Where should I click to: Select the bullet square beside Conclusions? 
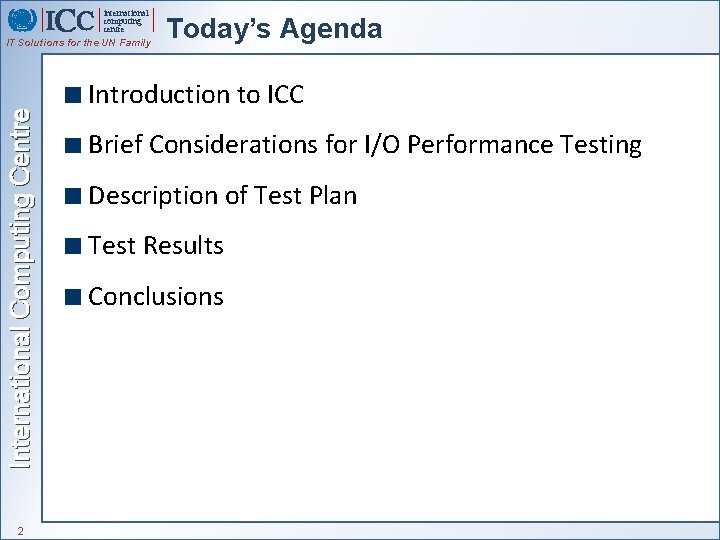pyautogui.click(x=73, y=297)
